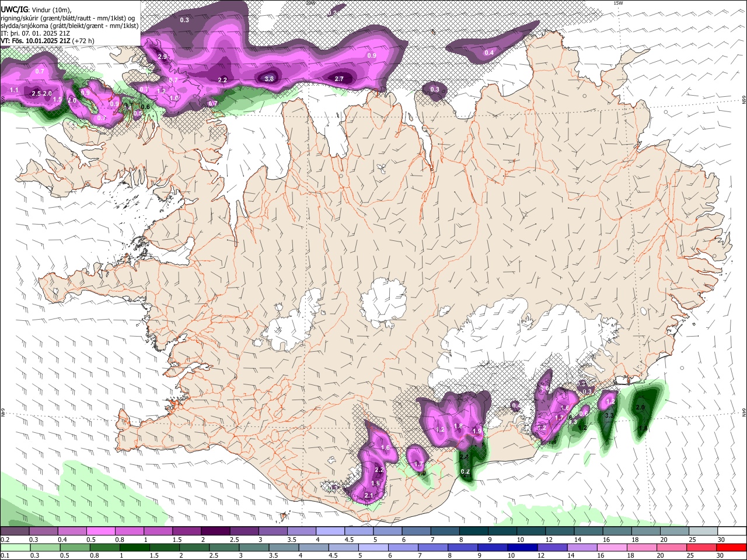747x560 pixels.
Task: Pick the white top-row swatch after the 30 label
Action: click(732, 531)
